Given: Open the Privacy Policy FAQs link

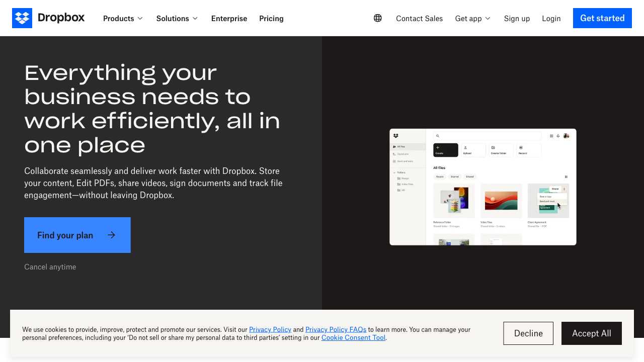Looking at the screenshot, I should point(336,329).
